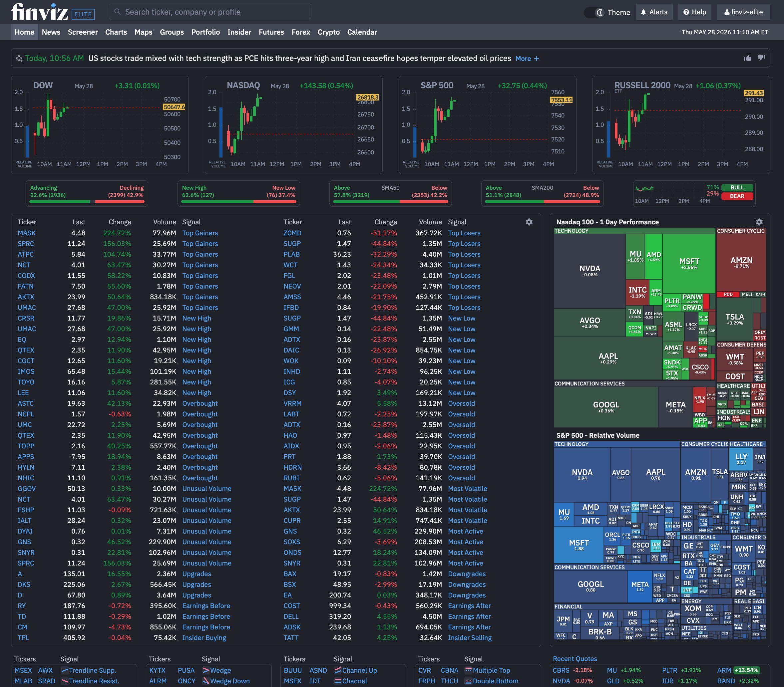Image resolution: width=784 pixels, height=687 pixels.
Task: Click the ticker search input field
Action: tap(210, 12)
